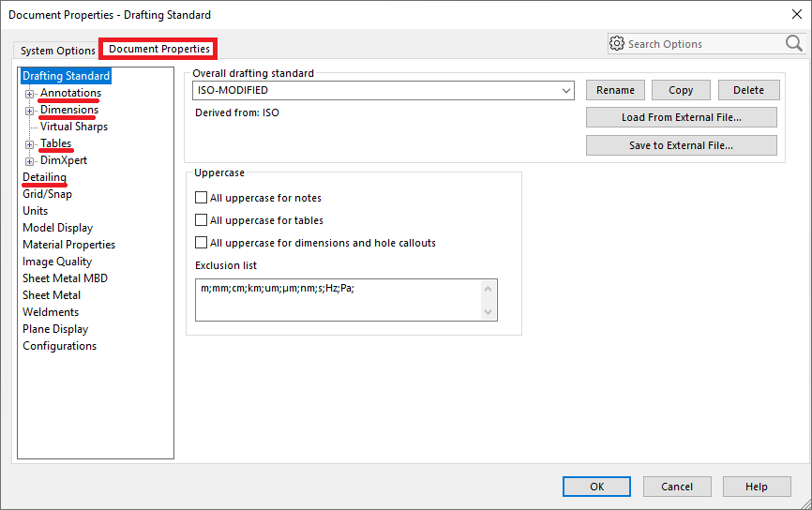This screenshot has width=812, height=510.
Task: Open the overall drafting standard dropdown
Action: pos(566,91)
